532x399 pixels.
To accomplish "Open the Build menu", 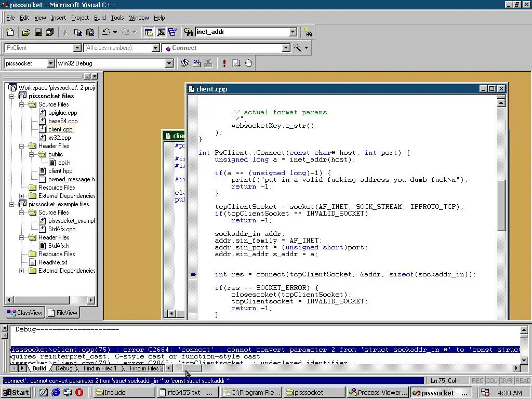I will pyautogui.click(x=100, y=18).
